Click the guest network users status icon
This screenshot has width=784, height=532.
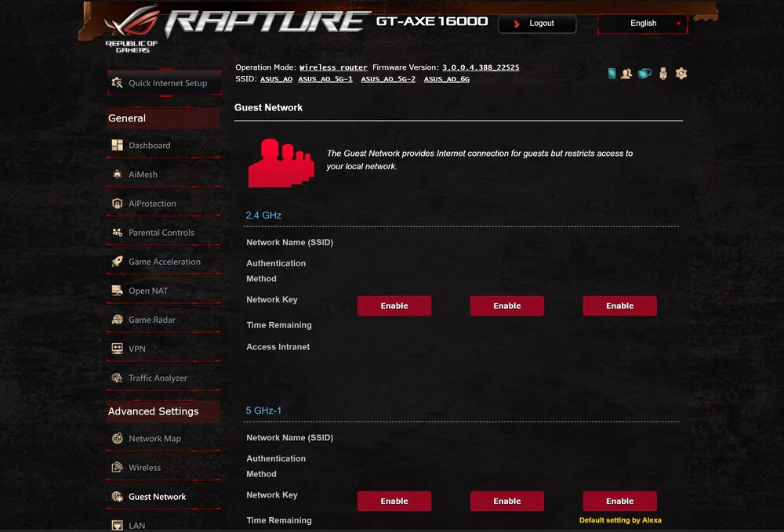626,74
